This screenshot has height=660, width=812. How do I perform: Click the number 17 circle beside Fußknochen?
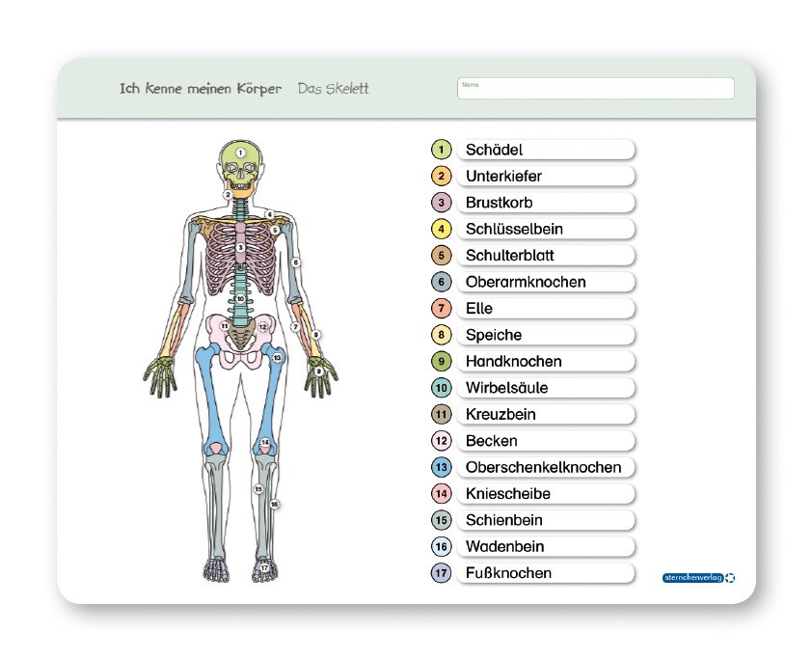(x=441, y=573)
